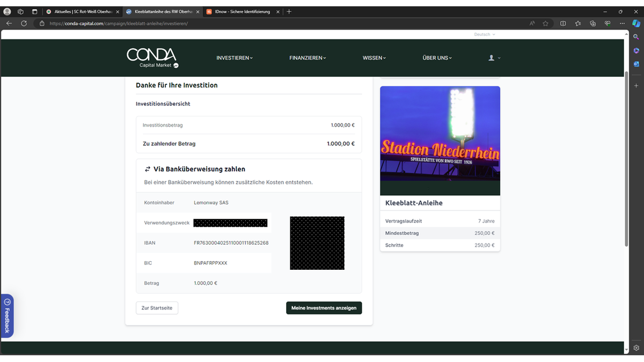Click the Danke für Ihre Investition heading

click(x=177, y=85)
